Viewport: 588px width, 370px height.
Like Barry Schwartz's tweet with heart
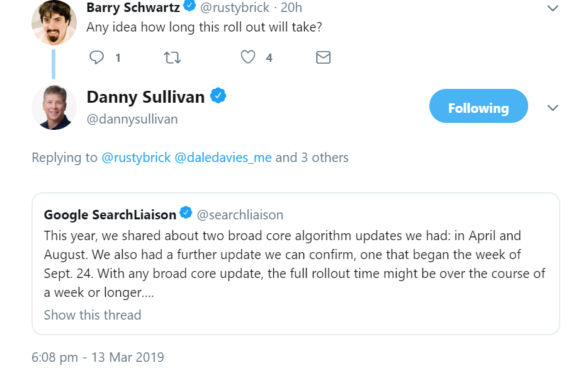coord(248,58)
